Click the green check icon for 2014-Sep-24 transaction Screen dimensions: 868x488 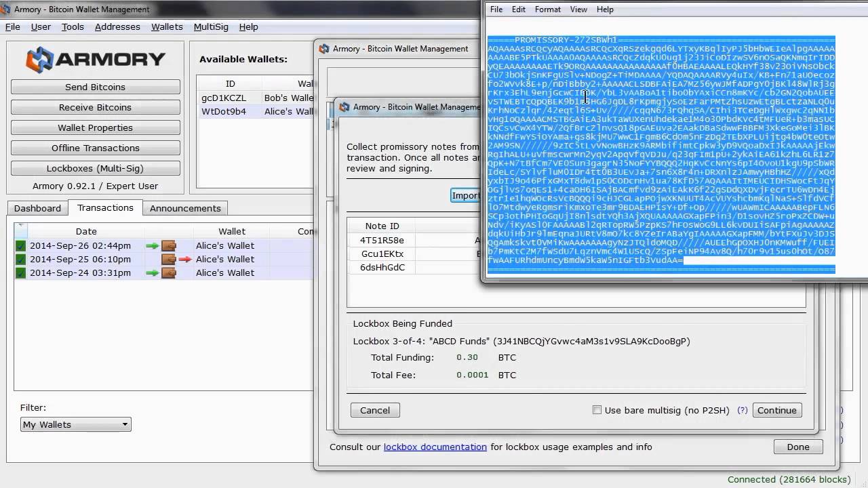tap(20, 272)
